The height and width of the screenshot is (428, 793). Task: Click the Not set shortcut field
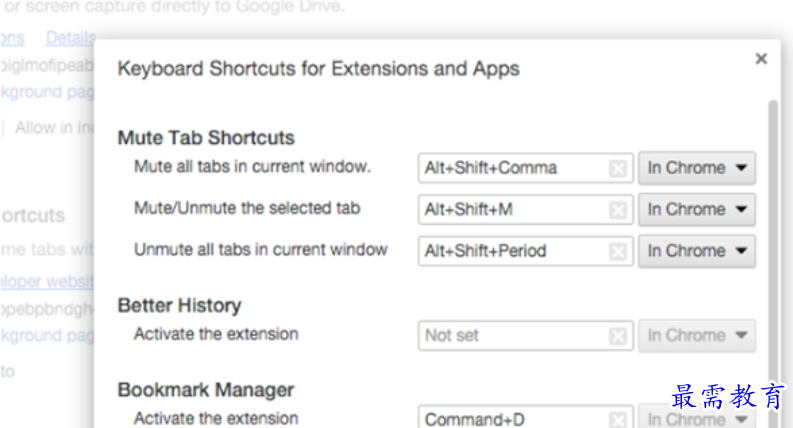pos(525,335)
